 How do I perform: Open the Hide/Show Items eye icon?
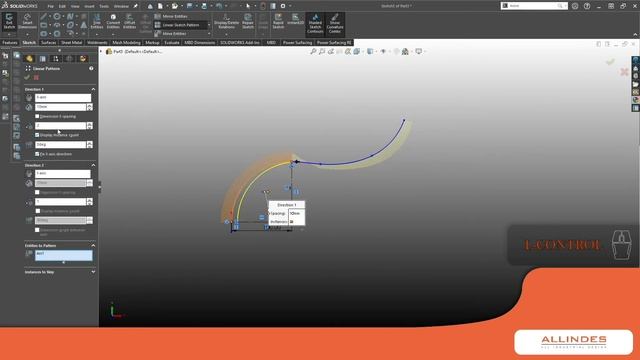[x=383, y=51]
